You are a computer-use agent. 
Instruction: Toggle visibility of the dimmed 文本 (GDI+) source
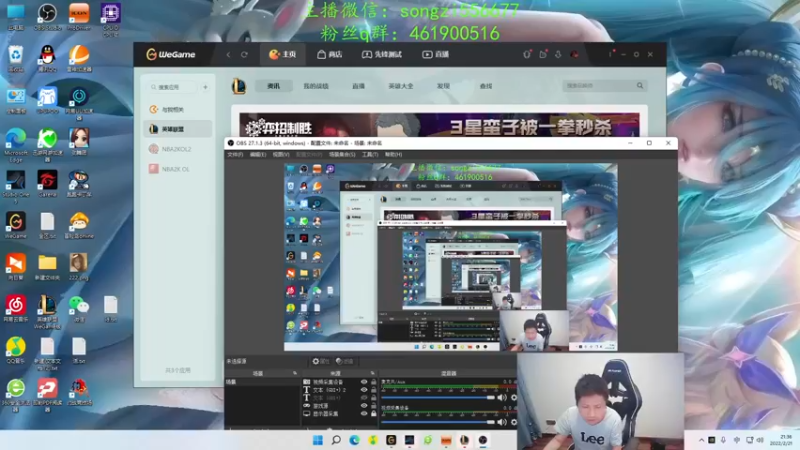364,397
